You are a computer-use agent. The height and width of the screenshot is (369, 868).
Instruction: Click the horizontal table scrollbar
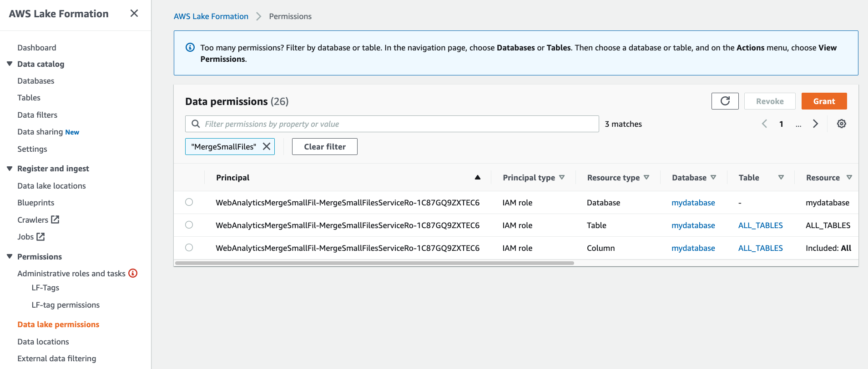(374, 263)
